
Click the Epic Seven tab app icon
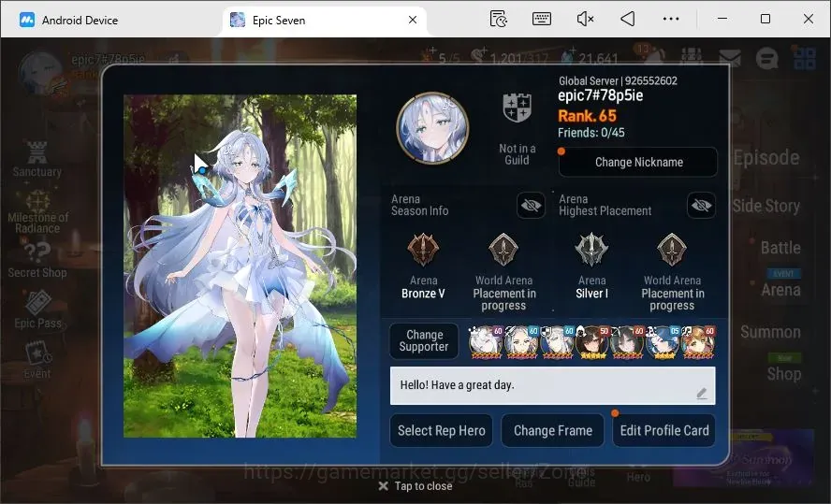click(238, 21)
